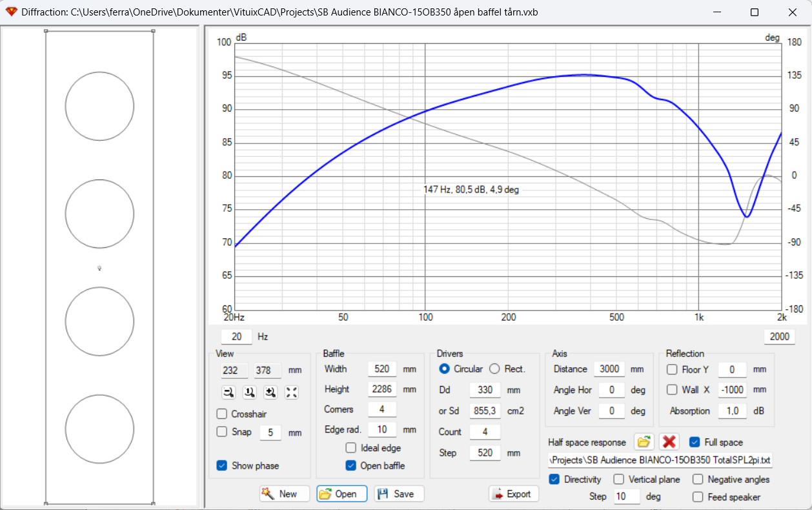Select the second driver circle on baffle
Image resolution: width=812 pixels, height=510 pixels.
click(99, 214)
